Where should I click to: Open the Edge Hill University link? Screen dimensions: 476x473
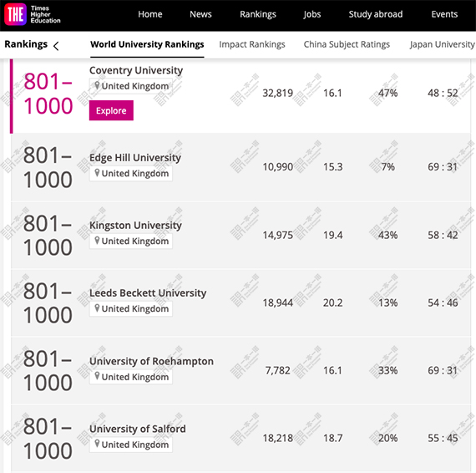(135, 158)
